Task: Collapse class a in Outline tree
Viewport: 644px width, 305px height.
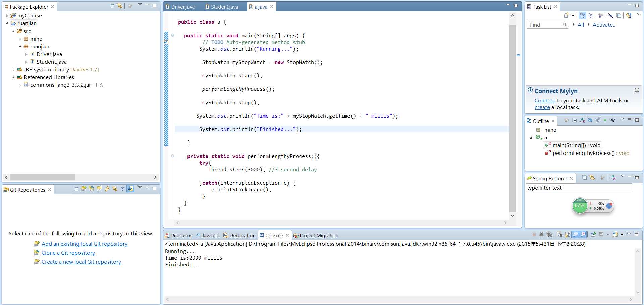Action: tap(531, 137)
